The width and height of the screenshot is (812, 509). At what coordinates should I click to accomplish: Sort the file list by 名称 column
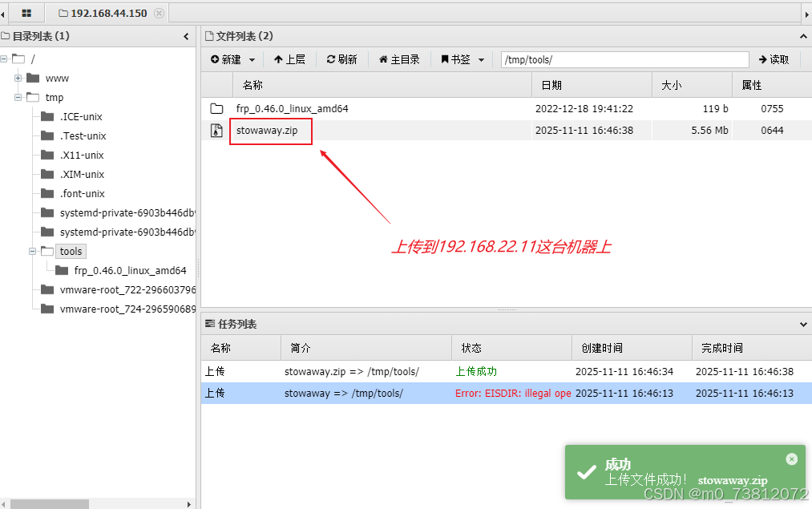tap(382, 85)
